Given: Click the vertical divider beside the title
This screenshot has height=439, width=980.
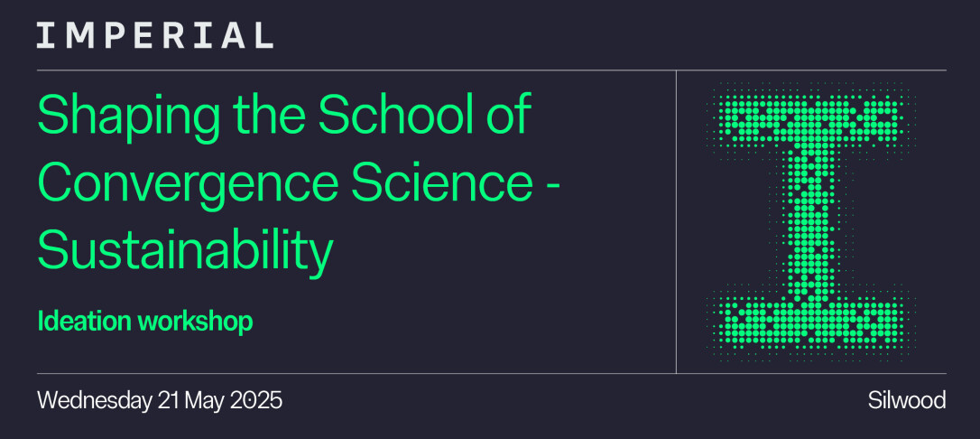Looking at the screenshot, I should 676,221.
